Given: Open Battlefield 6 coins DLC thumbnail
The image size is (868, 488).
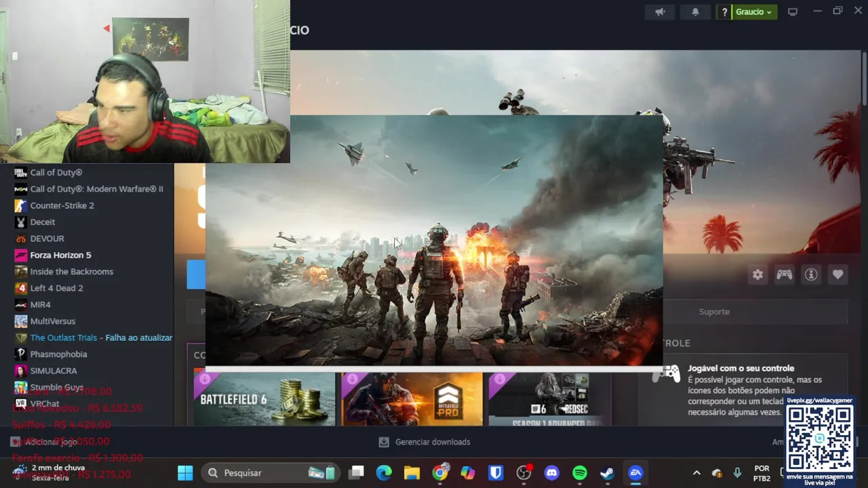Looking at the screenshot, I should click(264, 399).
